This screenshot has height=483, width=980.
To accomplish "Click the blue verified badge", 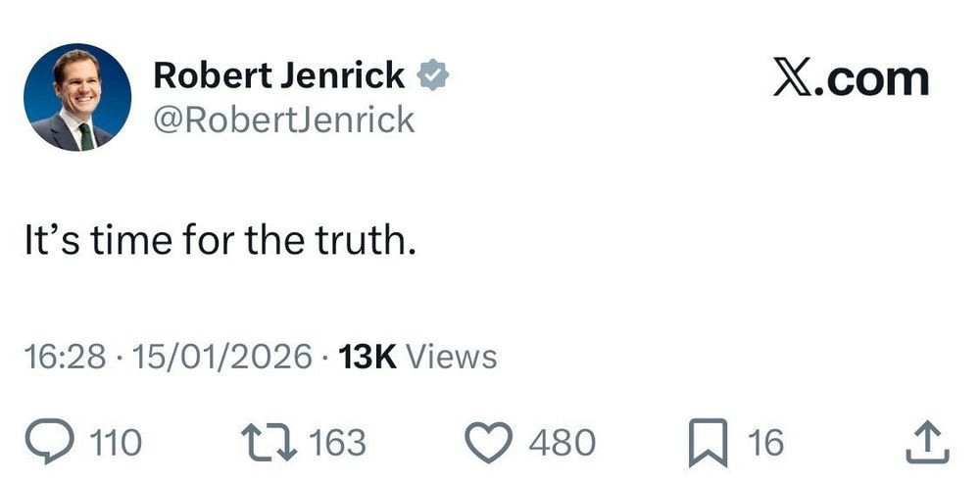I will [434, 75].
